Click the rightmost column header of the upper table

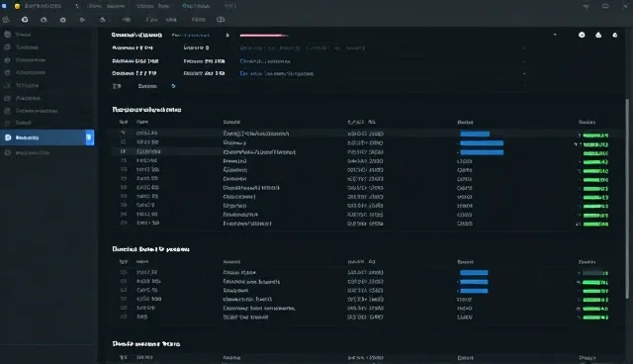pyautogui.click(x=587, y=122)
